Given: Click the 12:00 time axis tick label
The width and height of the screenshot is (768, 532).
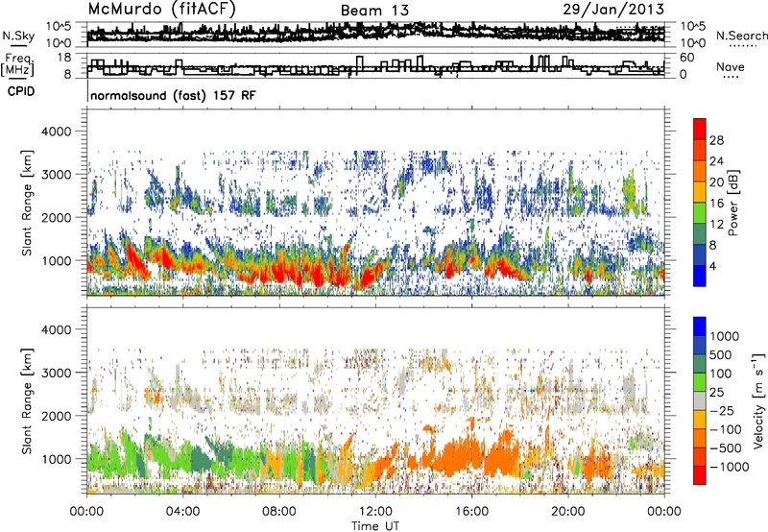Looking at the screenshot, I should point(375,512).
